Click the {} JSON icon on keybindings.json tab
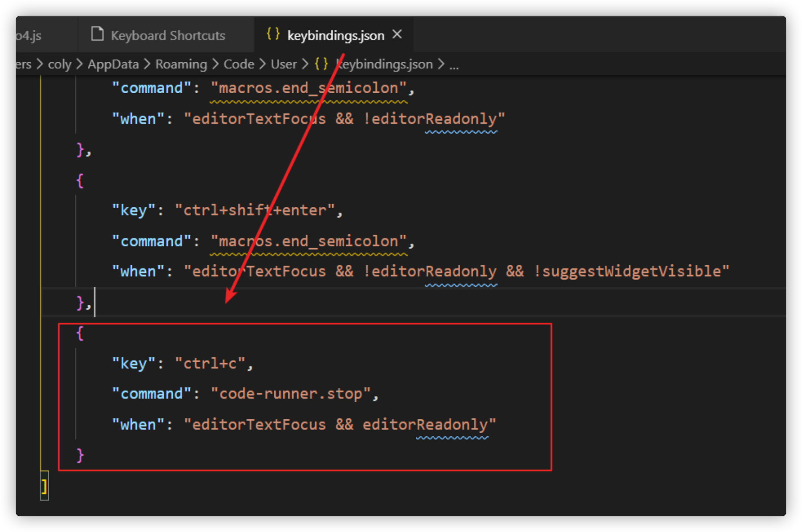Viewport: 802px width, 532px height. [x=273, y=34]
